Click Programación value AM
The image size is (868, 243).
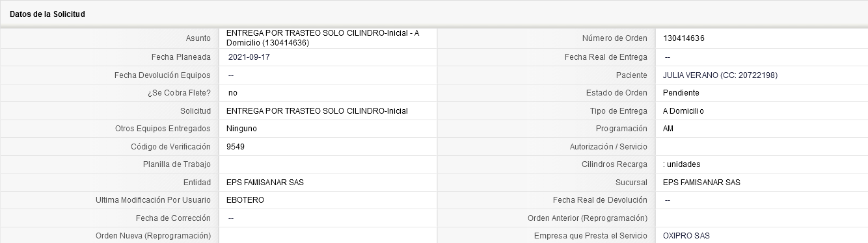tap(668, 129)
